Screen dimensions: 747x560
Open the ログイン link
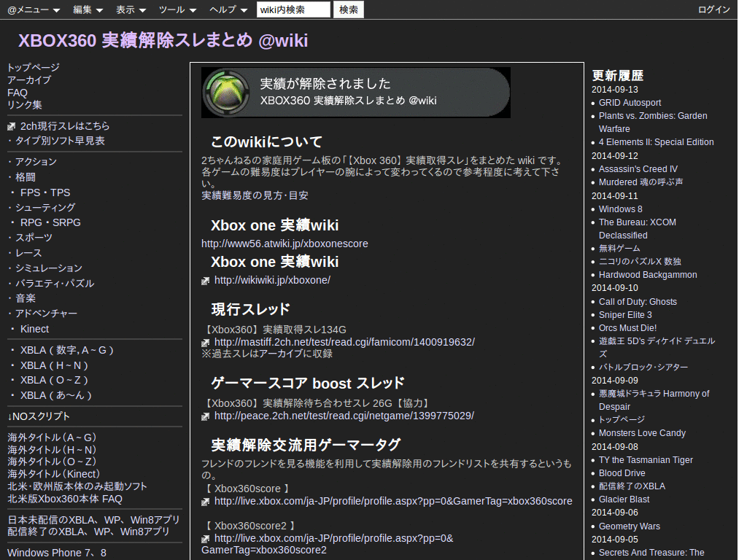click(713, 9)
